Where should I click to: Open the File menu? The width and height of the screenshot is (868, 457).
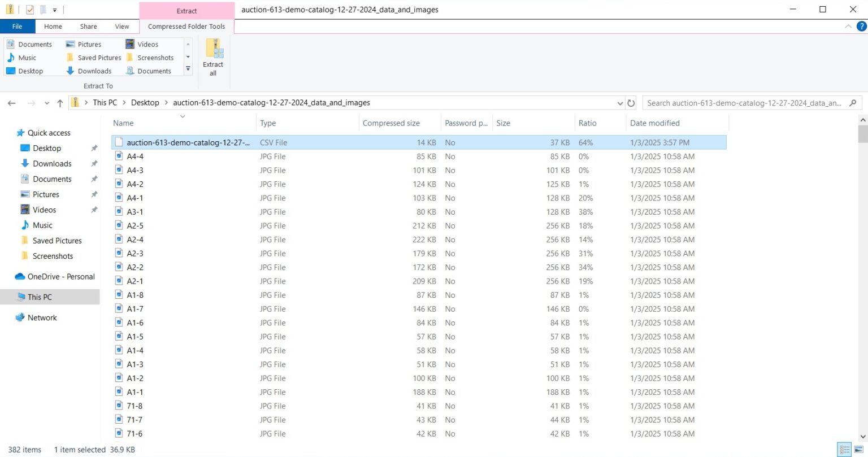tap(18, 27)
